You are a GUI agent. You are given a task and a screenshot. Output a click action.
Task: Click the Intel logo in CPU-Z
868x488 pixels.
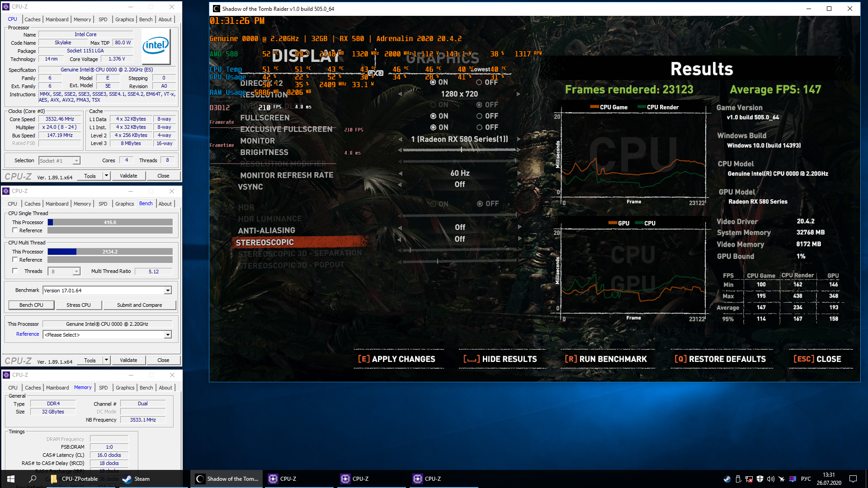point(156,46)
